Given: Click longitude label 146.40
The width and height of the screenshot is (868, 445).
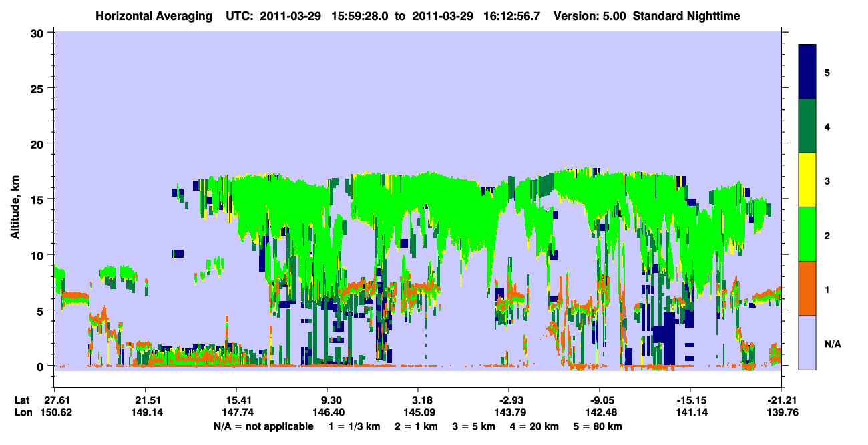Looking at the screenshot, I should pos(327,413).
